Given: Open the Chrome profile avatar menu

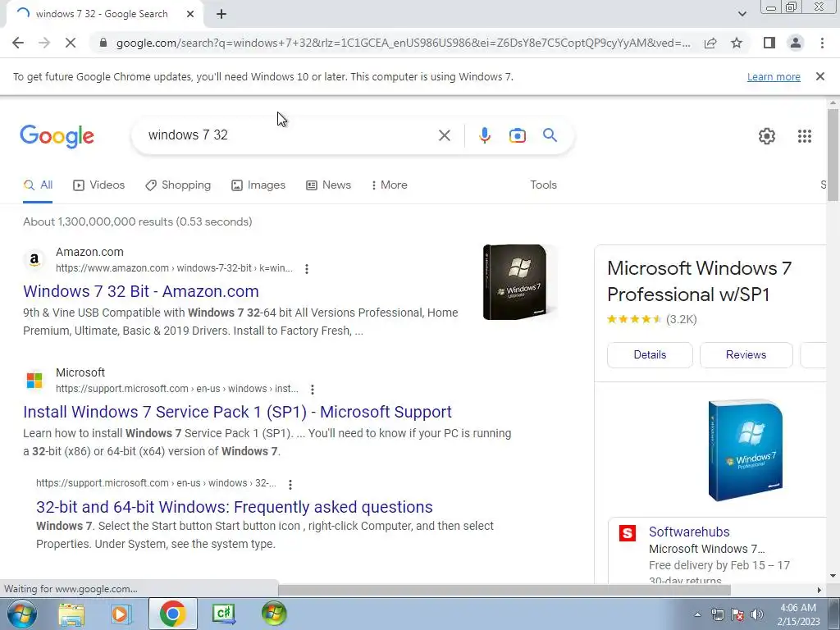Looking at the screenshot, I should 796,43.
